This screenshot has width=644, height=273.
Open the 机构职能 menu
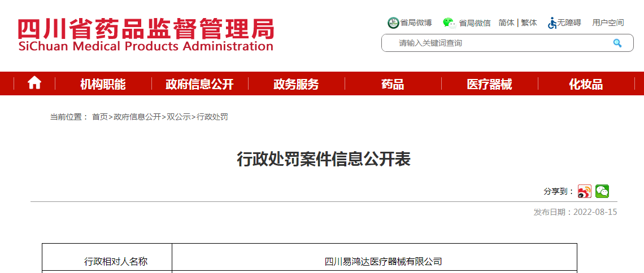point(103,85)
